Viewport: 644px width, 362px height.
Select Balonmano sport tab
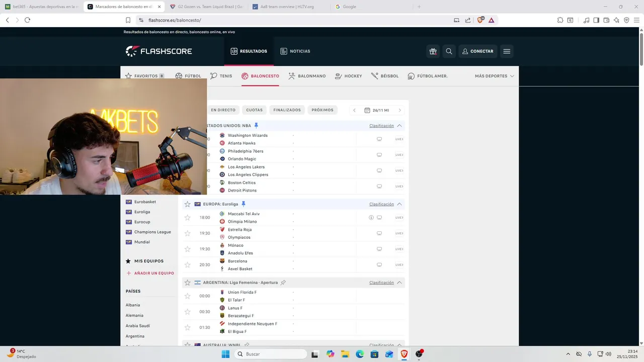point(307,76)
